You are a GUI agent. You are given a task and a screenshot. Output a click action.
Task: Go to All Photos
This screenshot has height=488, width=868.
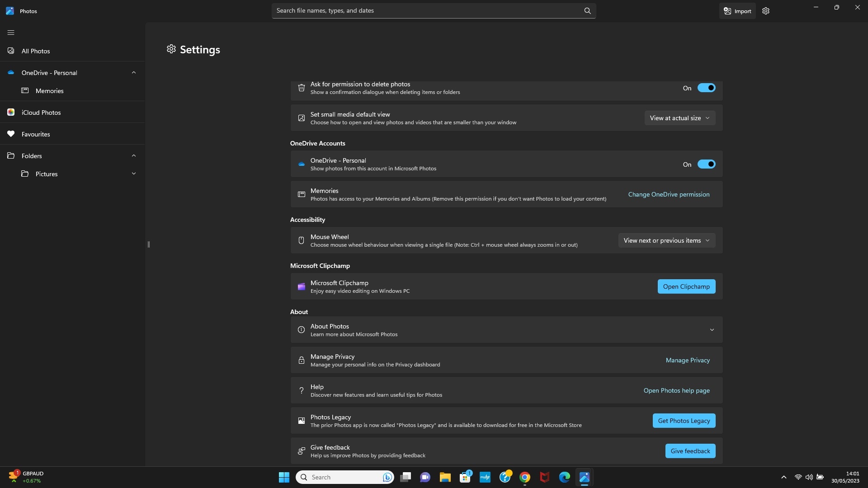click(72, 51)
